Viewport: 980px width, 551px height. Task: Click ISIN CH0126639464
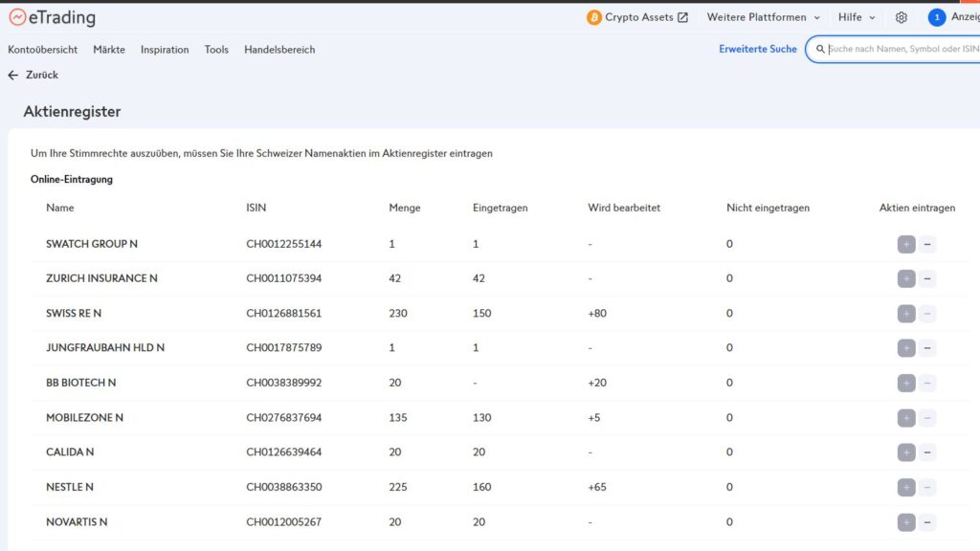tap(283, 452)
